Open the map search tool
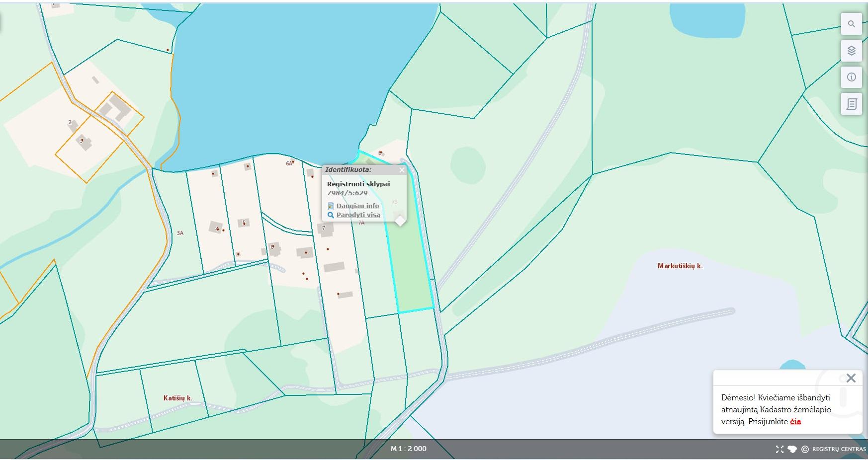868x460 pixels. 851,24
